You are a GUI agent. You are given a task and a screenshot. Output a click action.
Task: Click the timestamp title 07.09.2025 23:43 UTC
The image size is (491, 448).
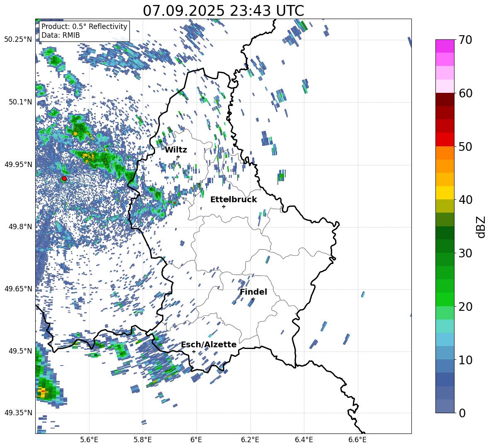coord(223,11)
